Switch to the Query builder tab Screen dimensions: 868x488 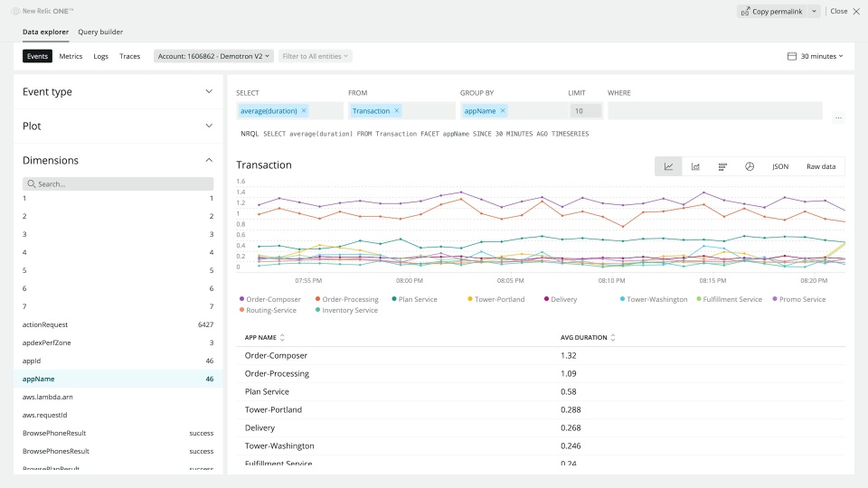pos(100,32)
